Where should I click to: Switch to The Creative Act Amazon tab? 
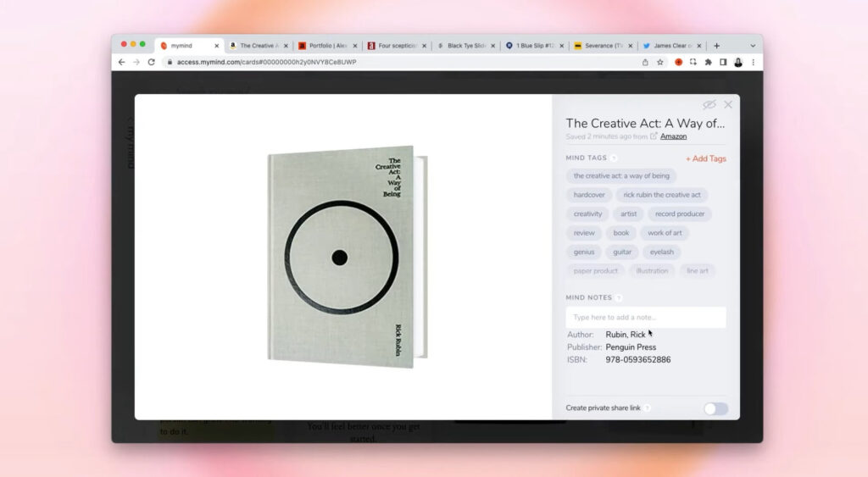[x=259, y=46]
